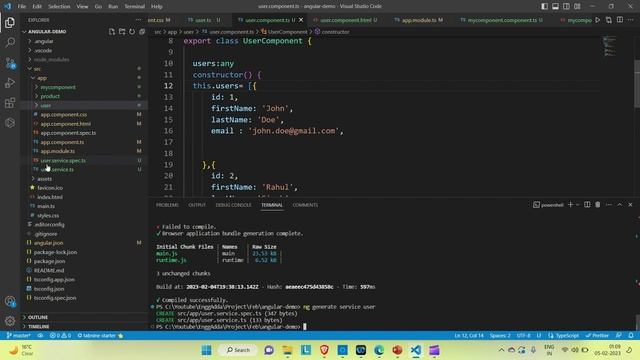
Task: Open the Explorer view in activity bar
Action: tap(10, 22)
